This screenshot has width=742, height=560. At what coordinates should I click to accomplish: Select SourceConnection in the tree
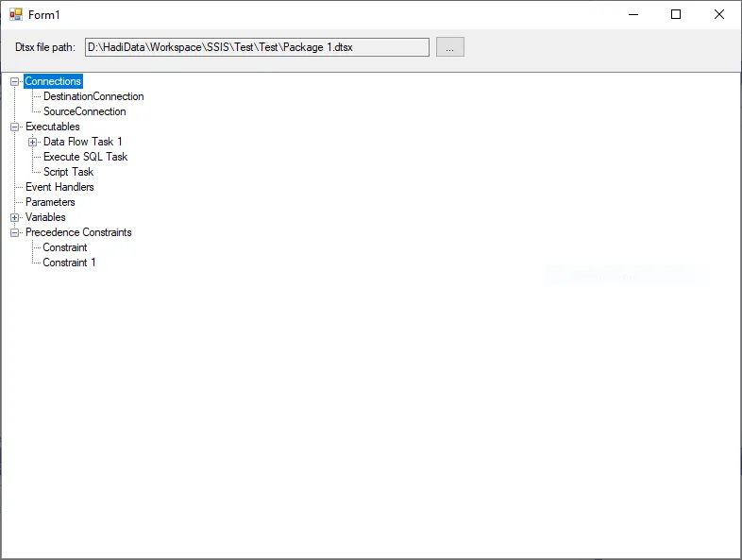[85, 111]
